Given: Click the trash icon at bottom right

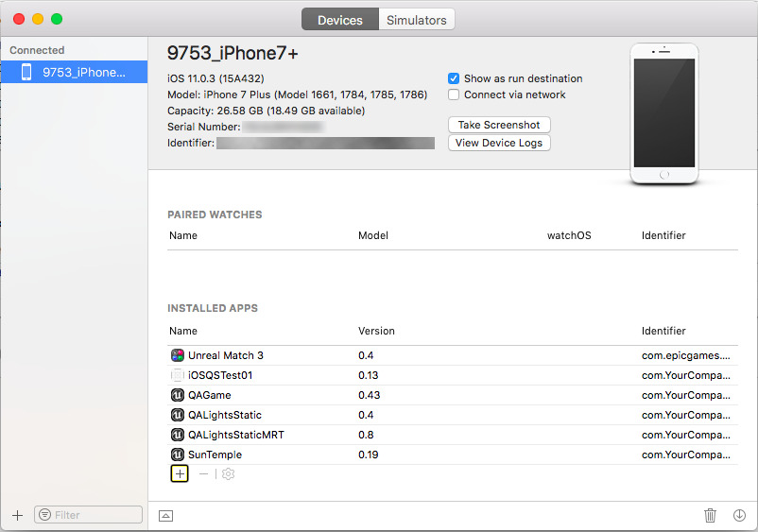Looking at the screenshot, I should (x=710, y=515).
